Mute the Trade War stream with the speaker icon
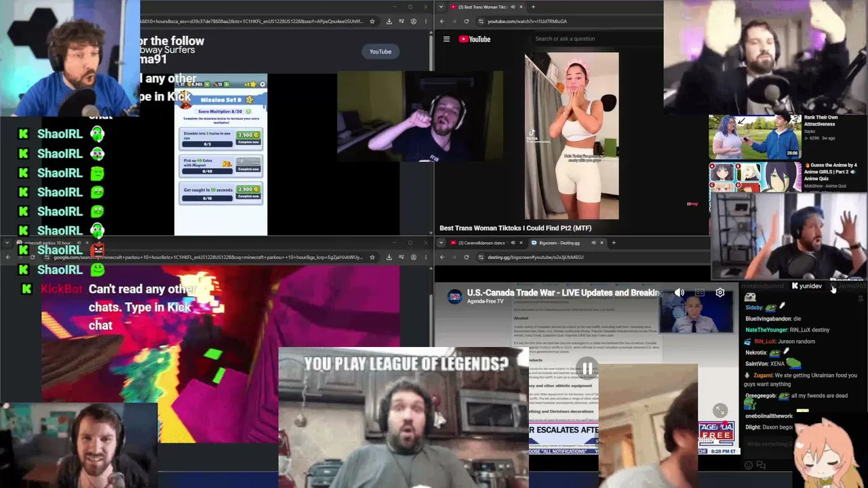868x488 pixels. 679,293
